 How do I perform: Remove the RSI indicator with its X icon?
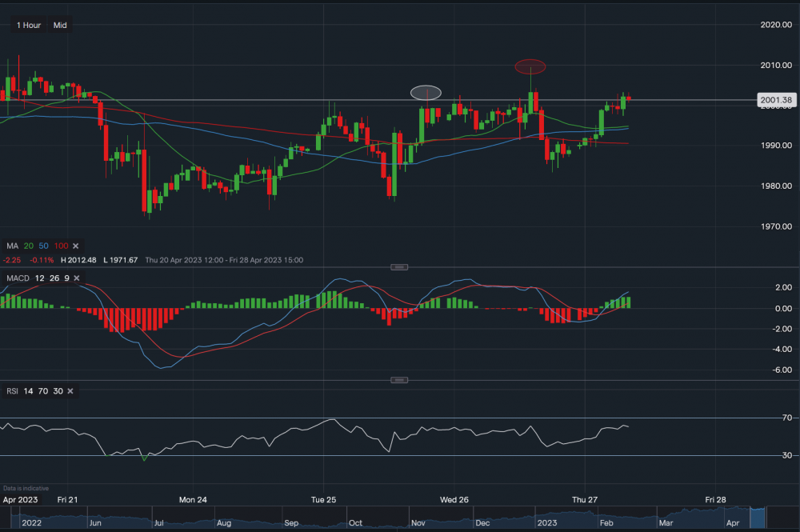[70, 391]
